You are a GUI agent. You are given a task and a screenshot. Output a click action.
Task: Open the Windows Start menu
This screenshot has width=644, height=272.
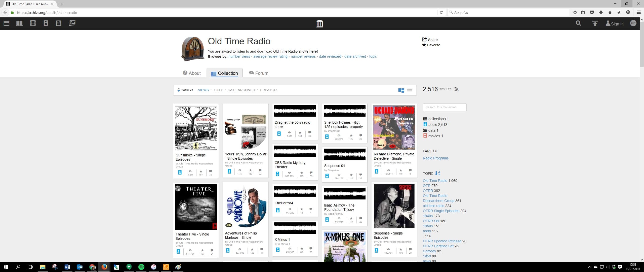pos(6,267)
